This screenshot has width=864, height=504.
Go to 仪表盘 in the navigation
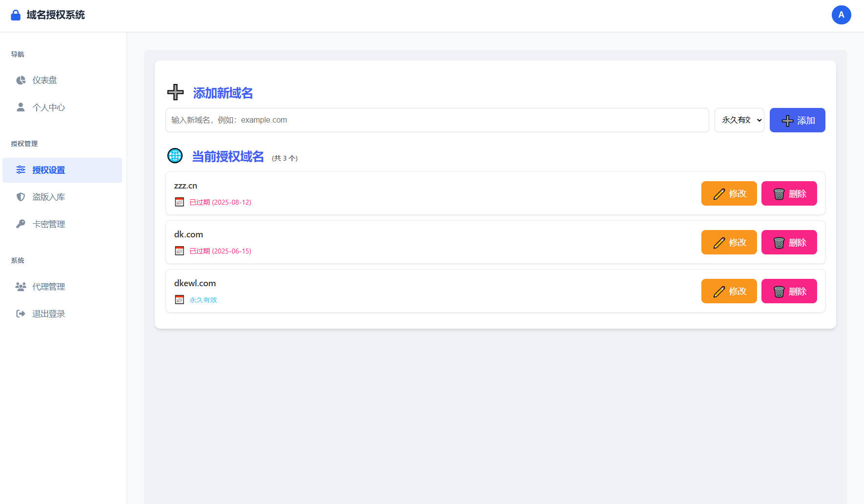coord(45,80)
